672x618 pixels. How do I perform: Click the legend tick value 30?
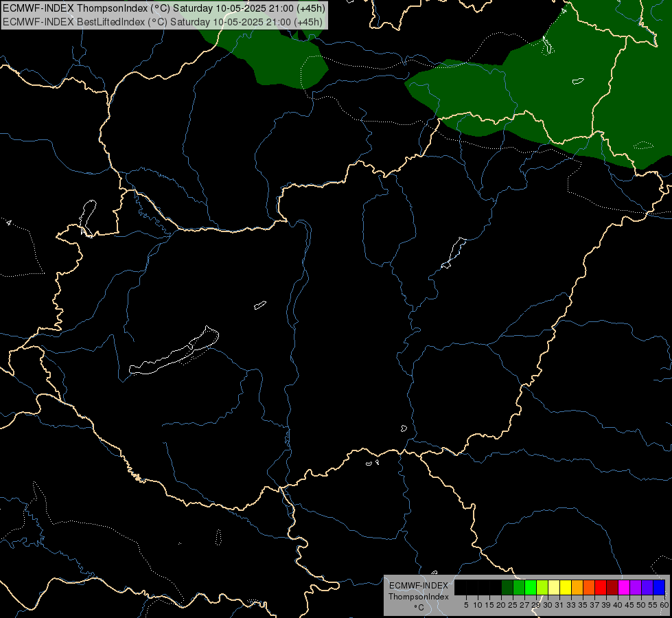(x=548, y=605)
